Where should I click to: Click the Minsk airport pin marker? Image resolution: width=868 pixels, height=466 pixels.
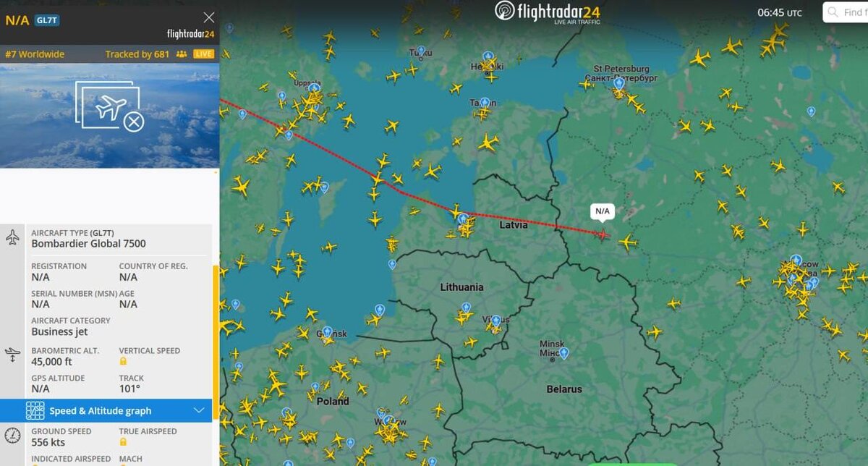[x=563, y=353]
